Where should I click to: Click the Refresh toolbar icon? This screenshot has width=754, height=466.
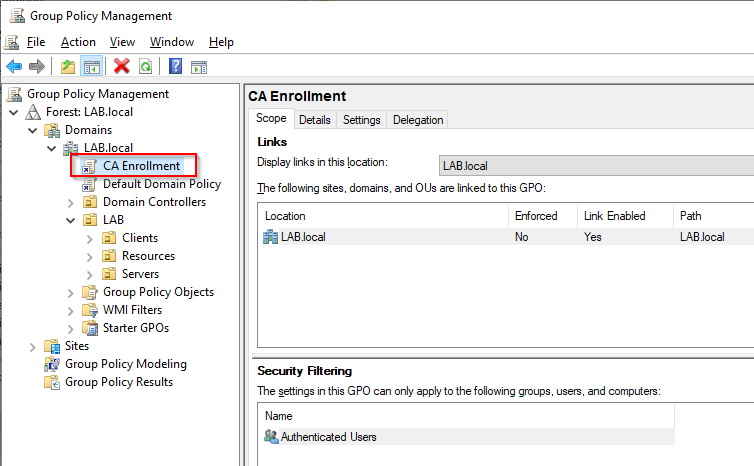pyautogui.click(x=145, y=66)
